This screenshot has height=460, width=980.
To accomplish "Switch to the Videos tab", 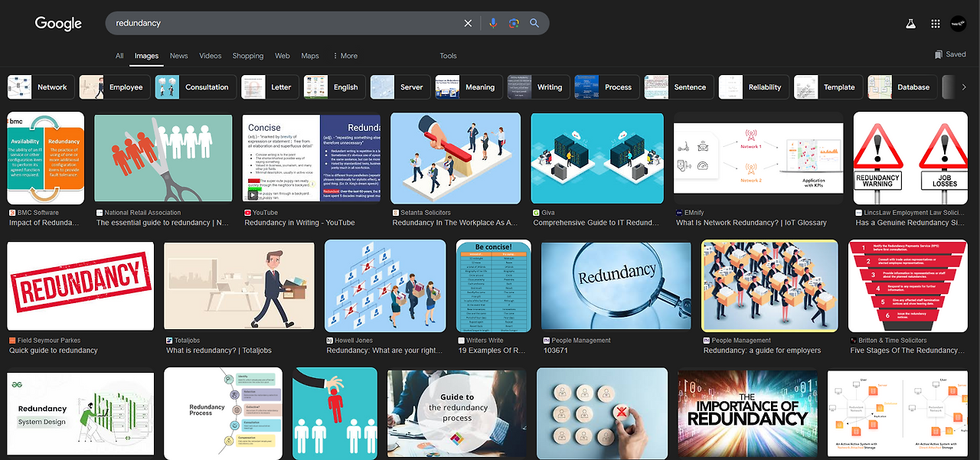I will 211,56.
